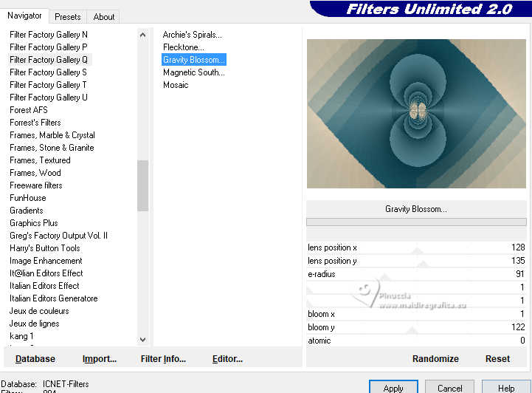
Task: Open the filter Editor...
Action: tap(227, 359)
